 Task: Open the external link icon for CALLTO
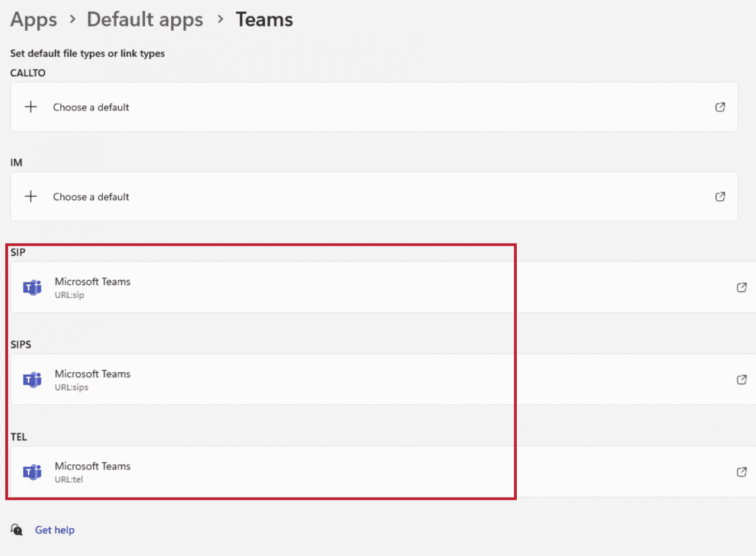(720, 107)
